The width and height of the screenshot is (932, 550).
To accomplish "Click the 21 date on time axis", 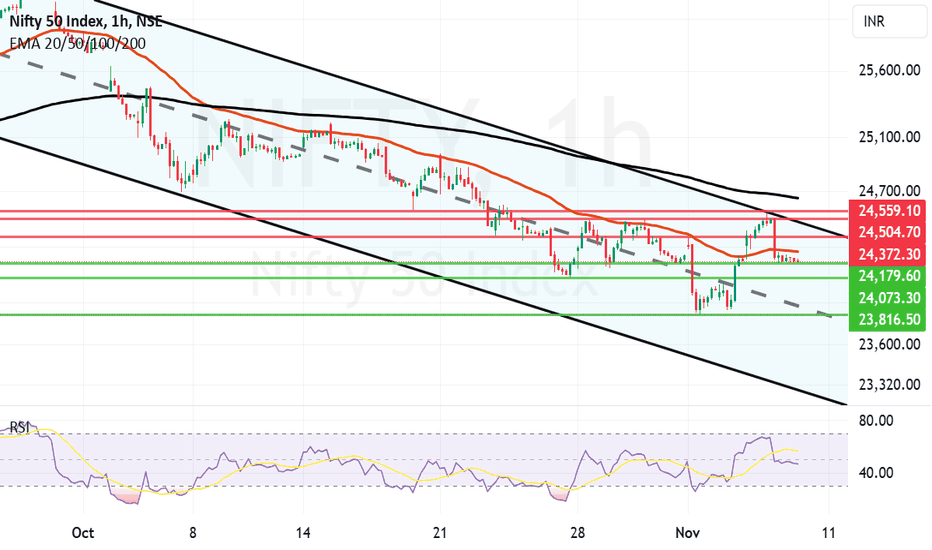I will 440,532.
